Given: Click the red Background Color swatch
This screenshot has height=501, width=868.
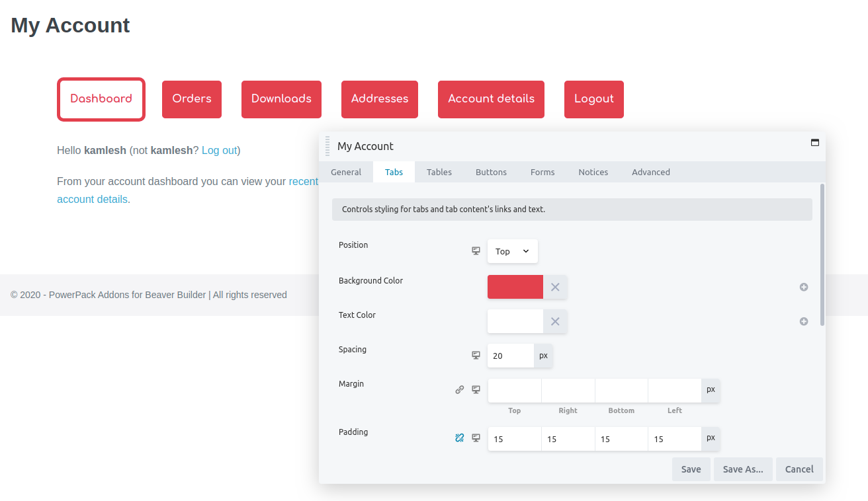Looking at the screenshot, I should 515,286.
